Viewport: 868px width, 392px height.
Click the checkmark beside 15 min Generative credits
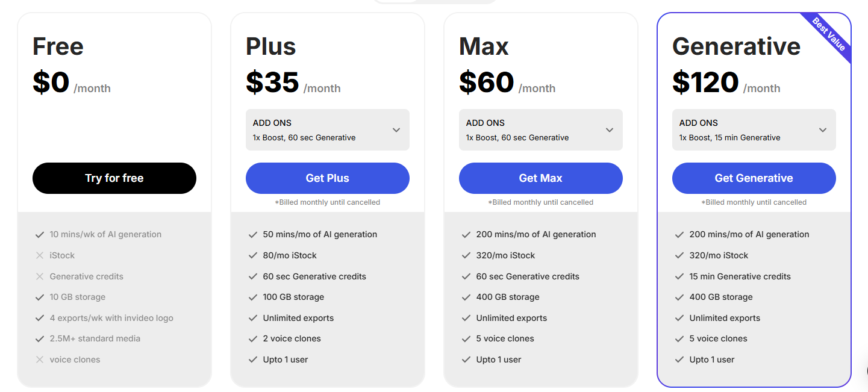coord(679,276)
